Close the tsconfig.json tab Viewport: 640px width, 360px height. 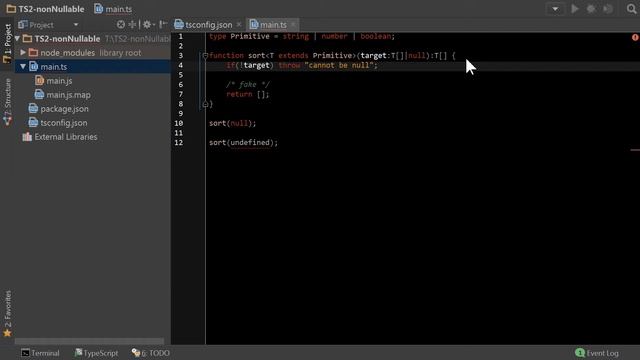tap(239, 24)
